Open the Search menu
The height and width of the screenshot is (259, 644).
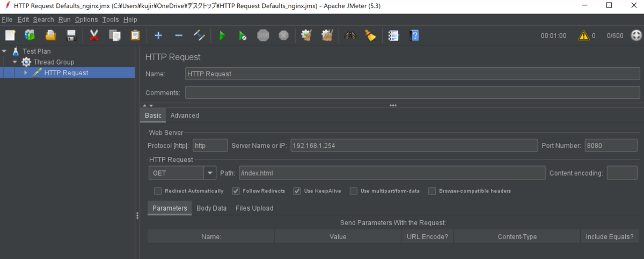pos(43,19)
